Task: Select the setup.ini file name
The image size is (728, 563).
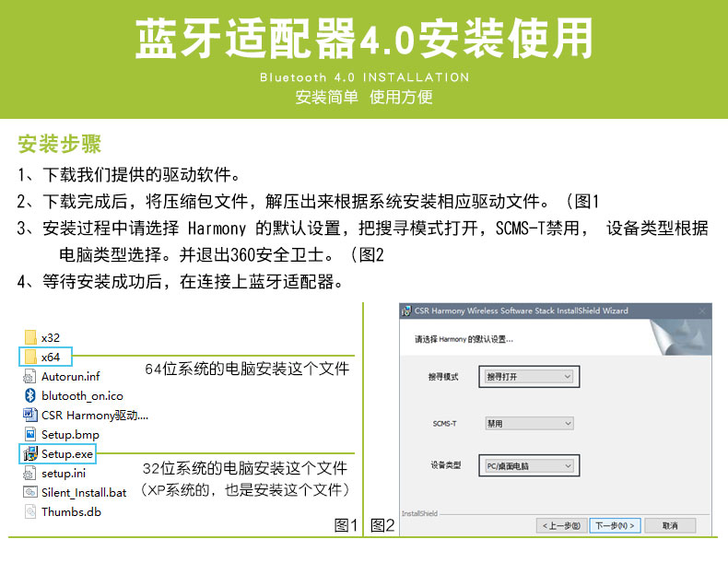Action: (64, 474)
